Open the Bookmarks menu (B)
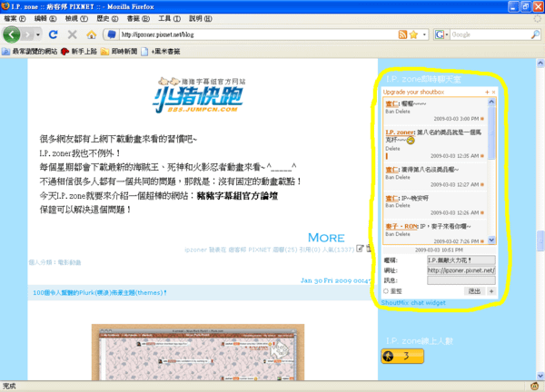545x392 pixels. (x=138, y=19)
